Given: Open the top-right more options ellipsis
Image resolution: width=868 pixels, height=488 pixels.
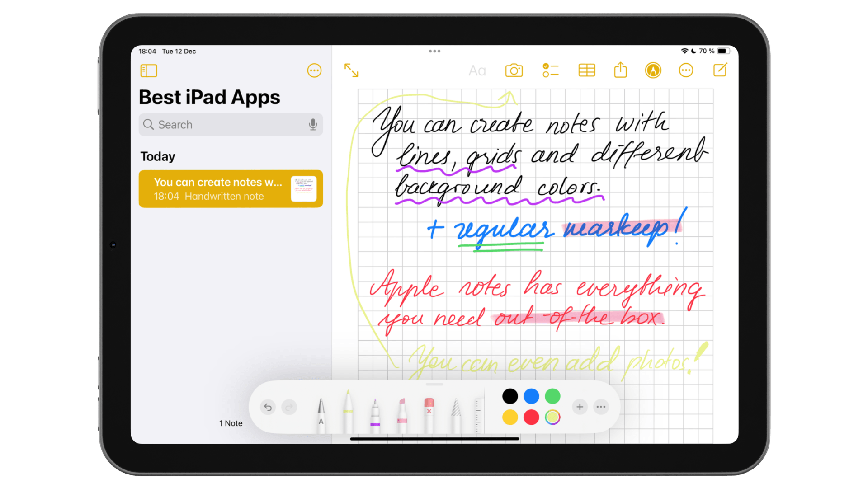Looking at the screenshot, I should click(x=687, y=71).
